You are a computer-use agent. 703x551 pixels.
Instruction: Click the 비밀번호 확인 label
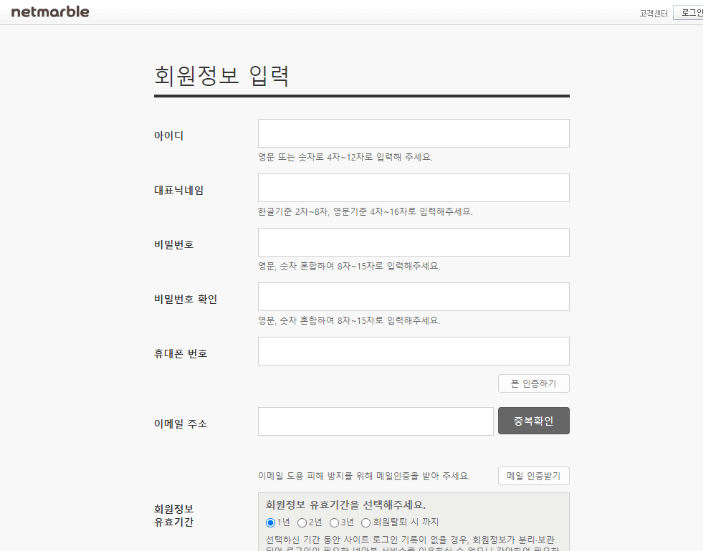point(186,299)
